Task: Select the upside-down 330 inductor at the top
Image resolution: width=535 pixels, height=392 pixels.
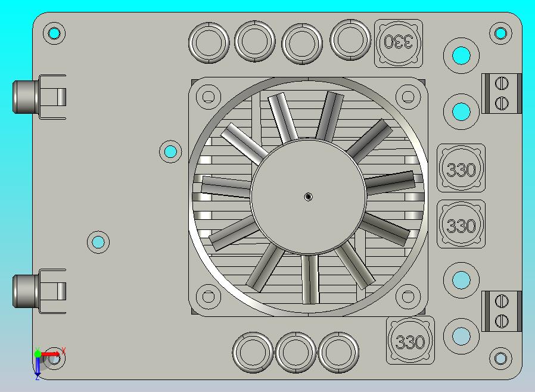Action: (x=399, y=43)
